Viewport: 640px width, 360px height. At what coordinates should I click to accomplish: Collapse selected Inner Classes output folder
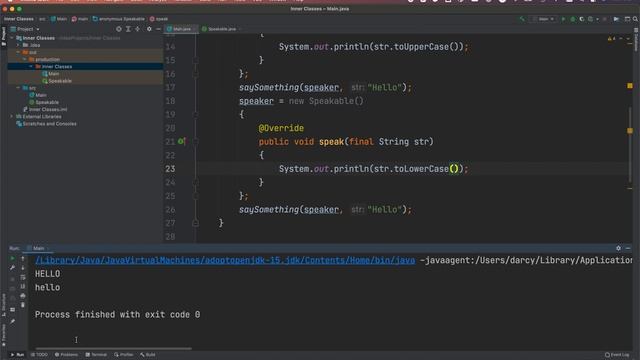pyautogui.click(x=31, y=67)
